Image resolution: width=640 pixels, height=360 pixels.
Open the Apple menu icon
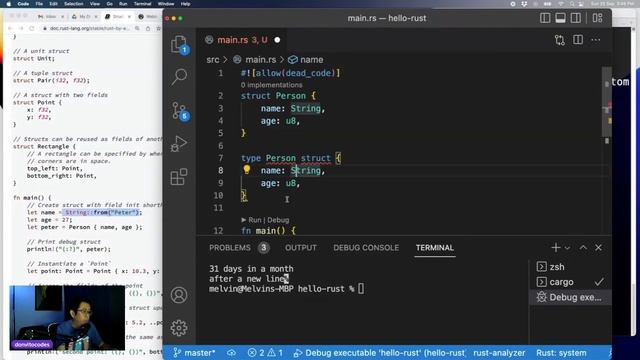point(9,4)
